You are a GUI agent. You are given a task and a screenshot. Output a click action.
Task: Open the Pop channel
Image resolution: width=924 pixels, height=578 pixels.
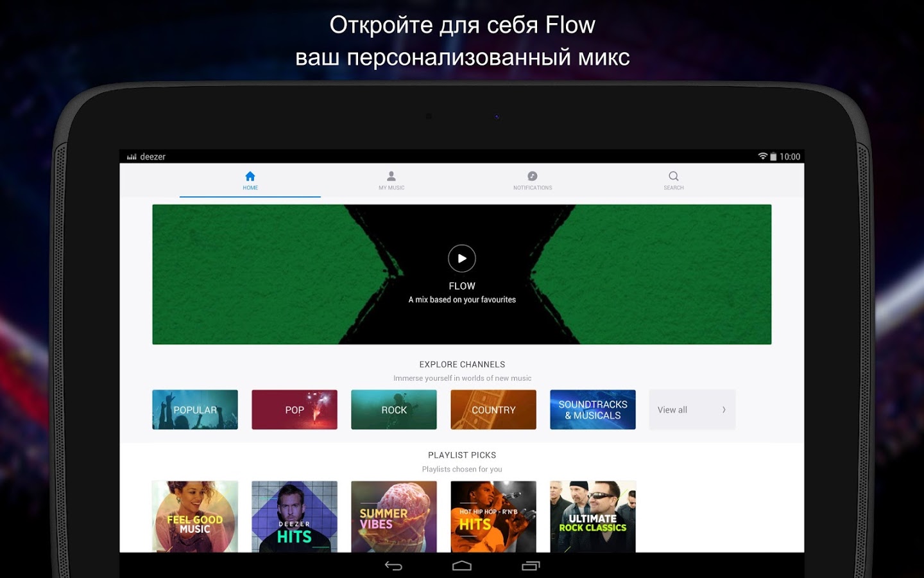(x=295, y=410)
